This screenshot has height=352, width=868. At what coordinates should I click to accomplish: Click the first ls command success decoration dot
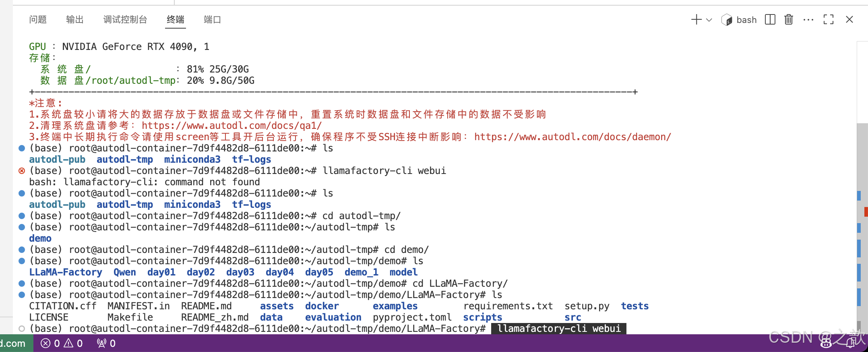[22, 148]
